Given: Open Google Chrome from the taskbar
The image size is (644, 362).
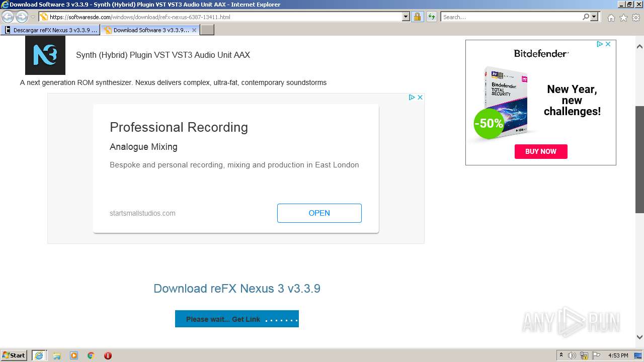Looking at the screenshot, I should coord(91,355).
